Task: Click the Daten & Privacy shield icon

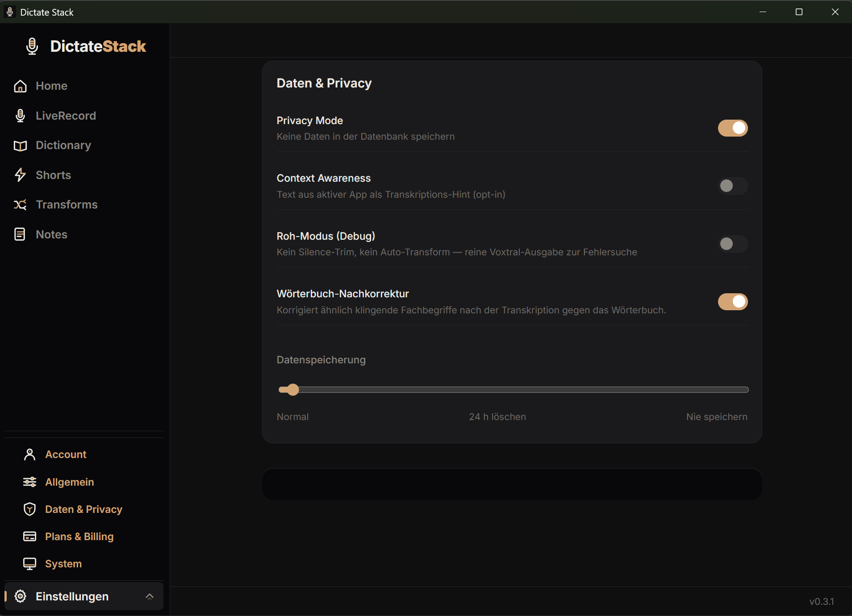Action: point(29,509)
